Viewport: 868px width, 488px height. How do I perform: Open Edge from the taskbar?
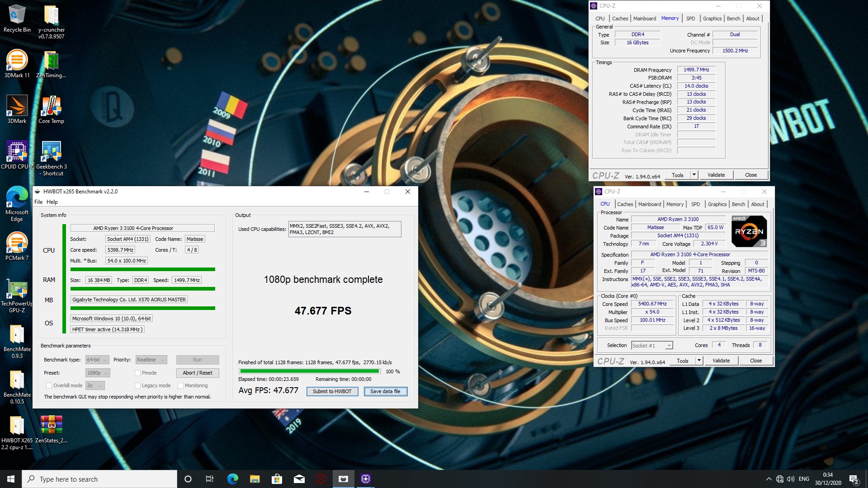pyautogui.click(x=233, y=479)
